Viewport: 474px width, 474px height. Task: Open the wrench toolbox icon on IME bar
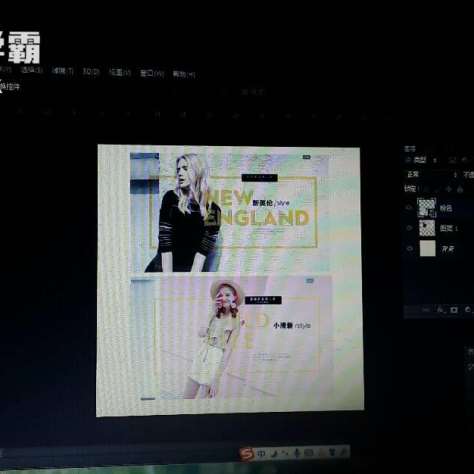[x=343, y=452]
